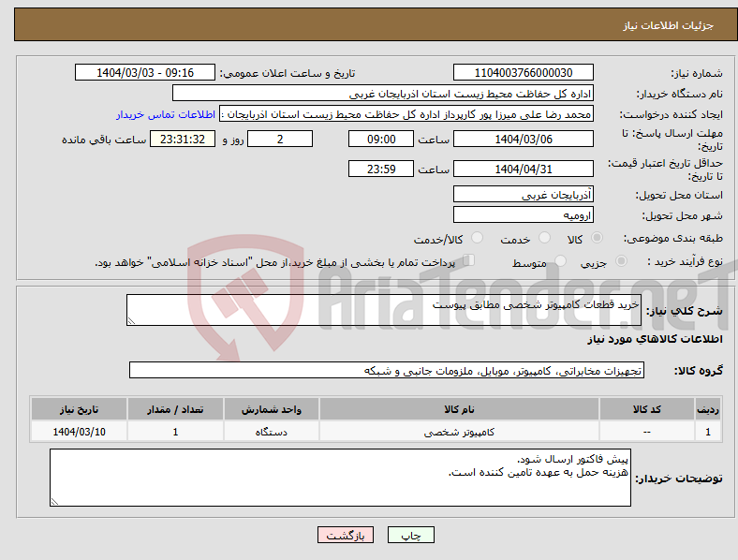Click the تعداد / مقدار column header

point(175,409)
